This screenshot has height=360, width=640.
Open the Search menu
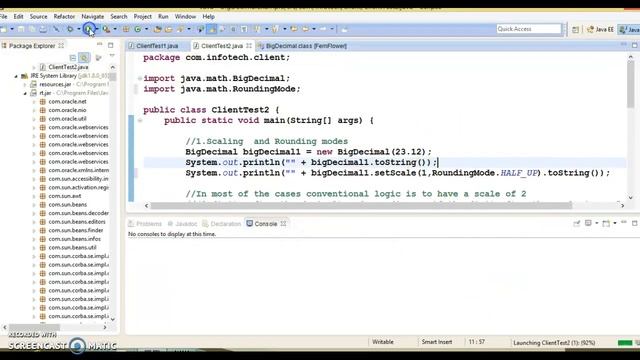coord(119,17)
